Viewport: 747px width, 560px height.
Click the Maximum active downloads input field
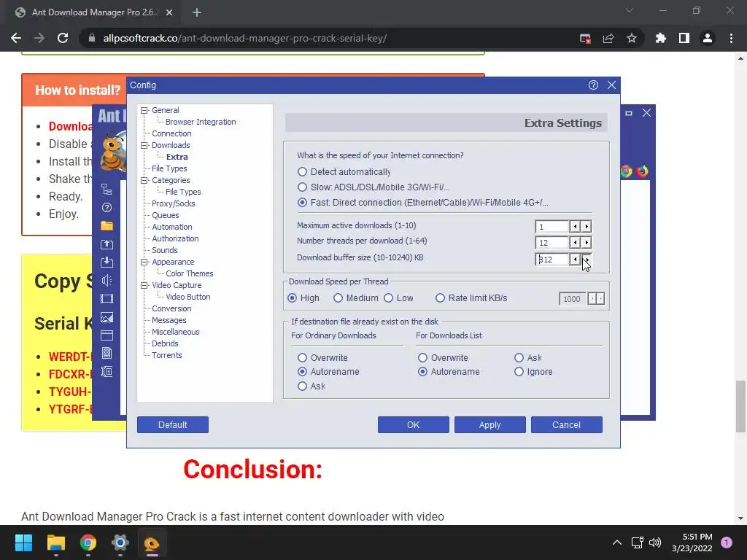point(552,227)
